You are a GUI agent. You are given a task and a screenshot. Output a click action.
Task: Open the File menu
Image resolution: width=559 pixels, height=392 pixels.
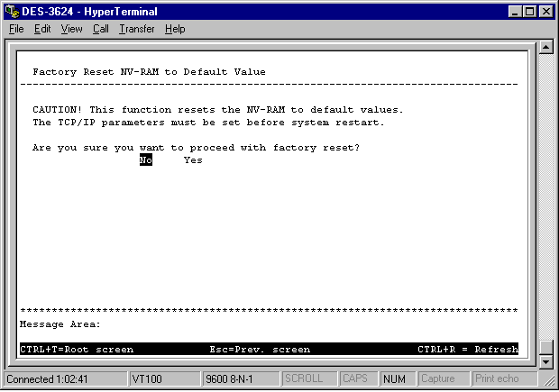pos(16,29)
